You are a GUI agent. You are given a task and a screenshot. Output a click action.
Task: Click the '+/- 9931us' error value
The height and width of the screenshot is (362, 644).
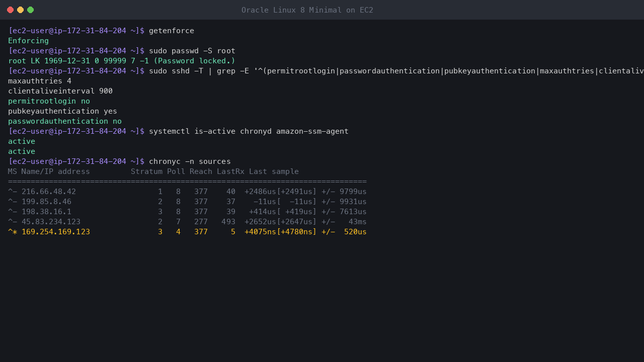pos(344,202)
